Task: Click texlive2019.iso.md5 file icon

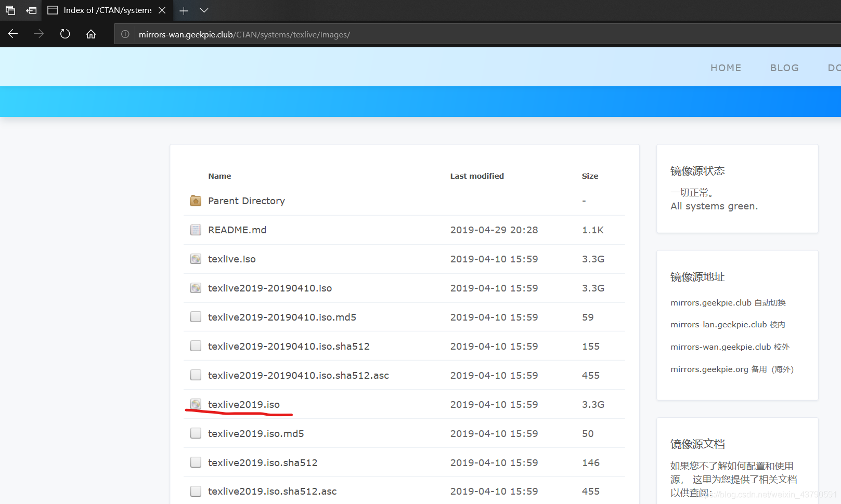Action: (196, 433)
